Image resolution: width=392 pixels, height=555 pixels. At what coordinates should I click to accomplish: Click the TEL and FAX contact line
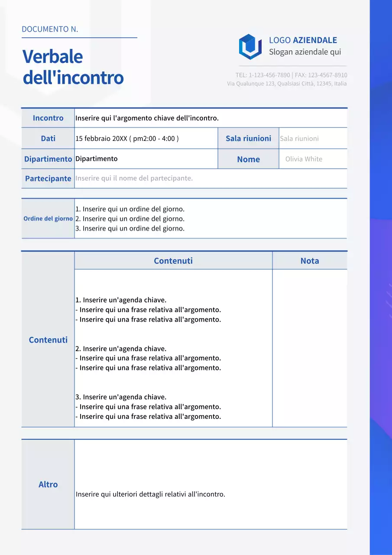[x=291, y=75]
